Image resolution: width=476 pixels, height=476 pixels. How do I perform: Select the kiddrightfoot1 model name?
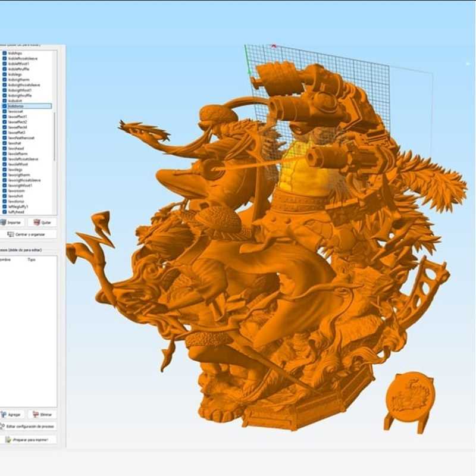[20, 90]
